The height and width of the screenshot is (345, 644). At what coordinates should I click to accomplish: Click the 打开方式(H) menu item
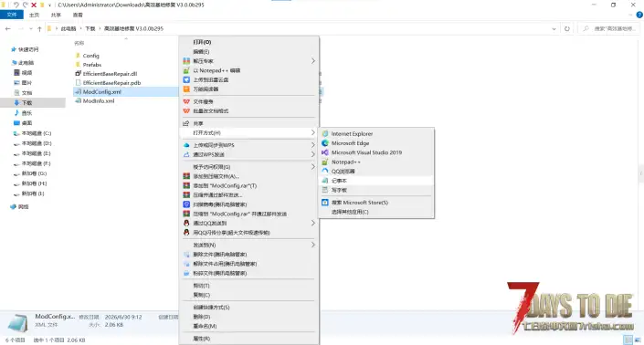pyautogui.click(x=248, y=133)
